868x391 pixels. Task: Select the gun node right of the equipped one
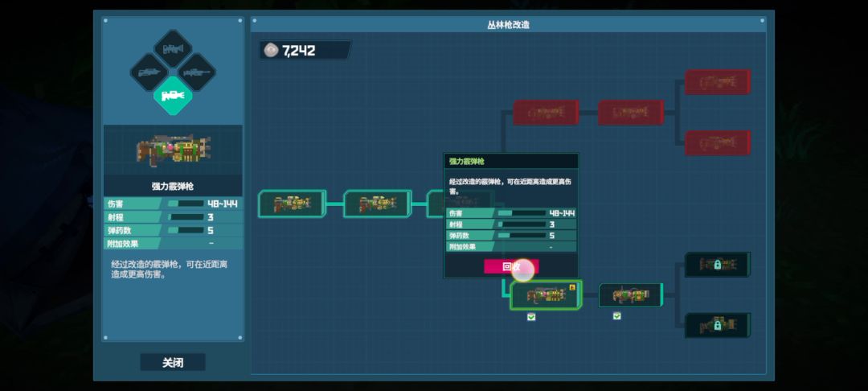(631, 295)
